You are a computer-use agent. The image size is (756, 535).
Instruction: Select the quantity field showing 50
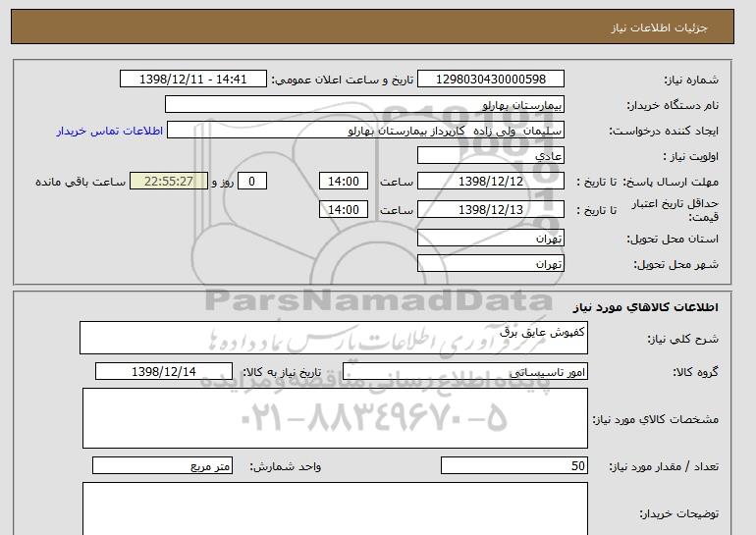513,466
